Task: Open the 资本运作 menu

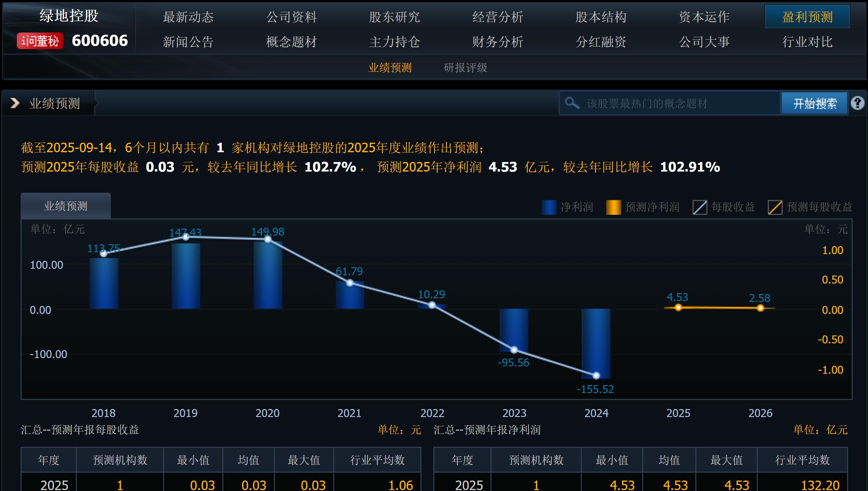Action: 704,17
